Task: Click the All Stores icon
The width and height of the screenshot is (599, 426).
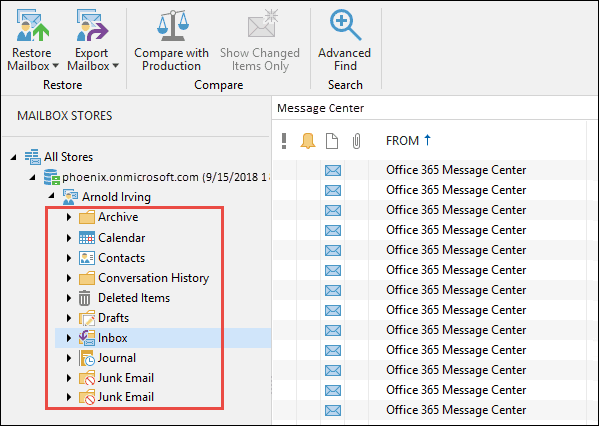Action: click(32, 157)
